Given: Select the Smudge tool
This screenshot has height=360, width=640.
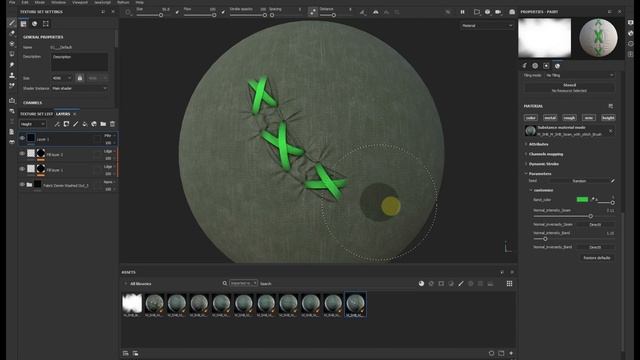Looking at the screenshot, I should tap(12, 64).
